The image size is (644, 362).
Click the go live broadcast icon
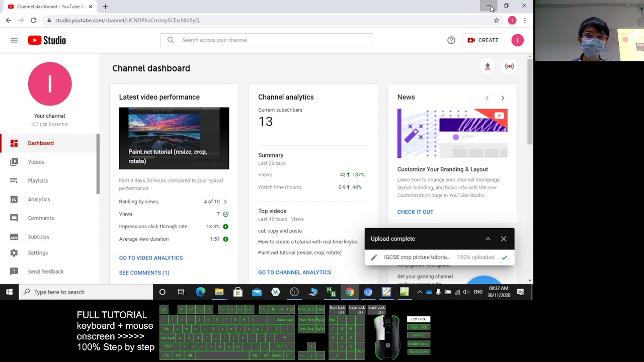coord(510,66)
